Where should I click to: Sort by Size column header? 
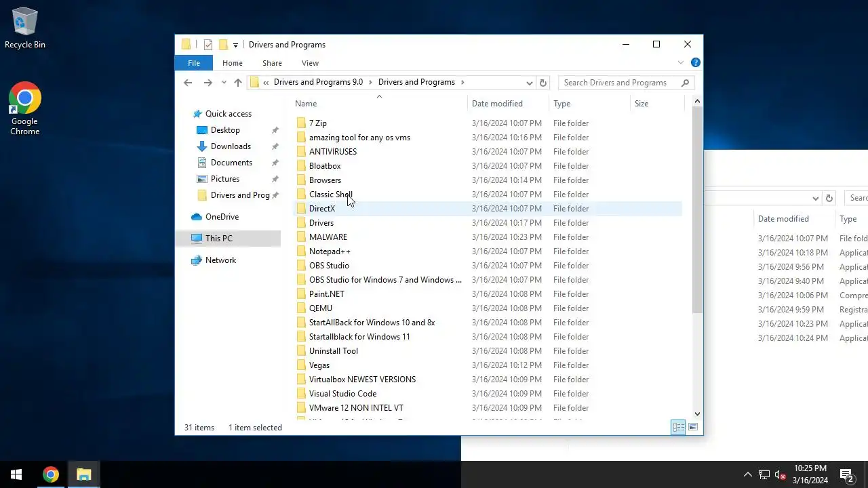657,104
